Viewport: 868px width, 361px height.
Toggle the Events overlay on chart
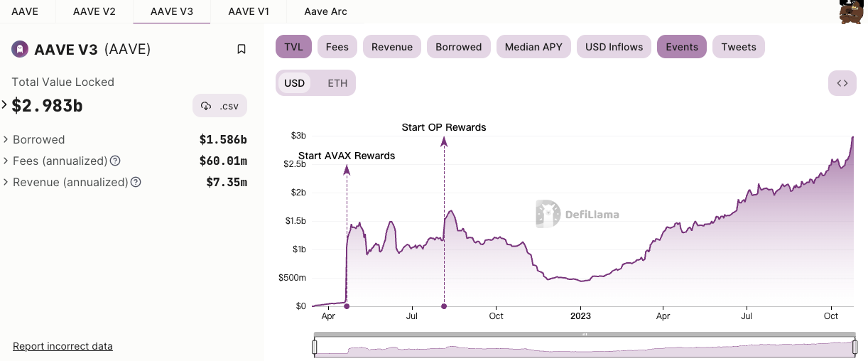tap(681, 47)
